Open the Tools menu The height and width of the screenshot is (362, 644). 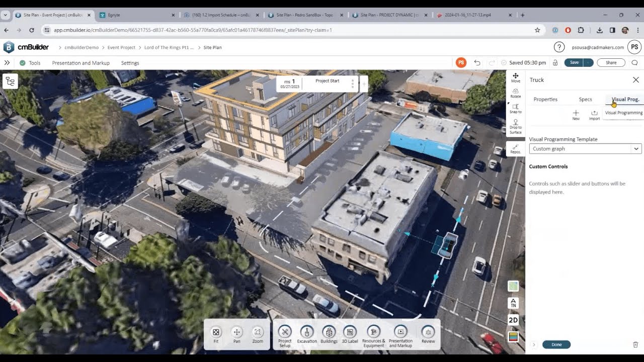[x=35, y=63]
